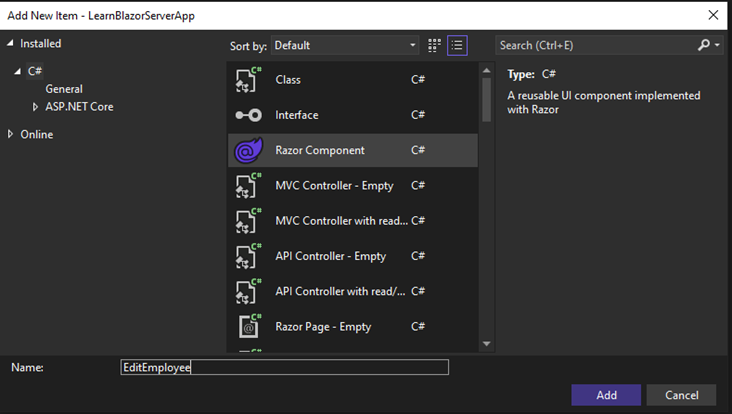Select the Class template icon
The image size is (732, 414).
(248, 80)
